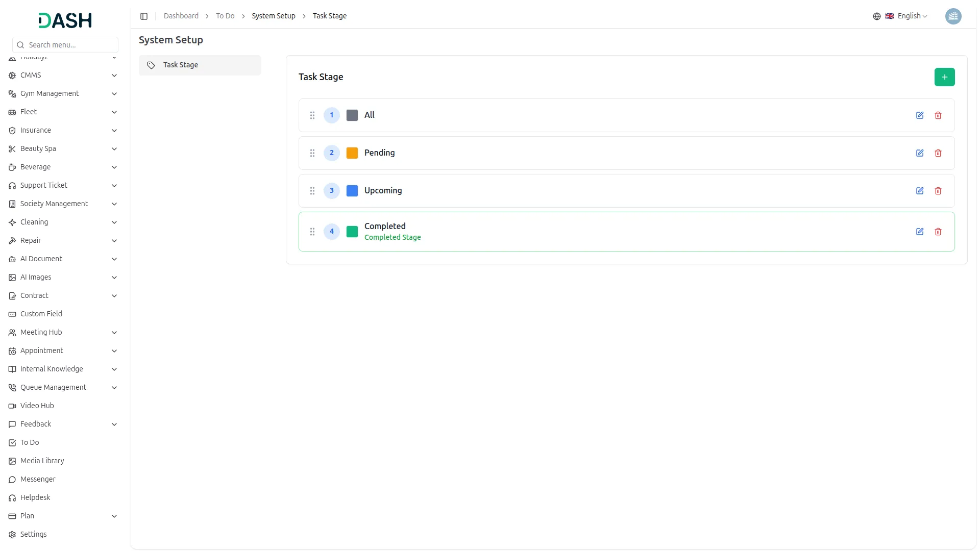Select the Task Stage setup tab
The height and width of the screenshot is (551, 980).
point(200,65)
